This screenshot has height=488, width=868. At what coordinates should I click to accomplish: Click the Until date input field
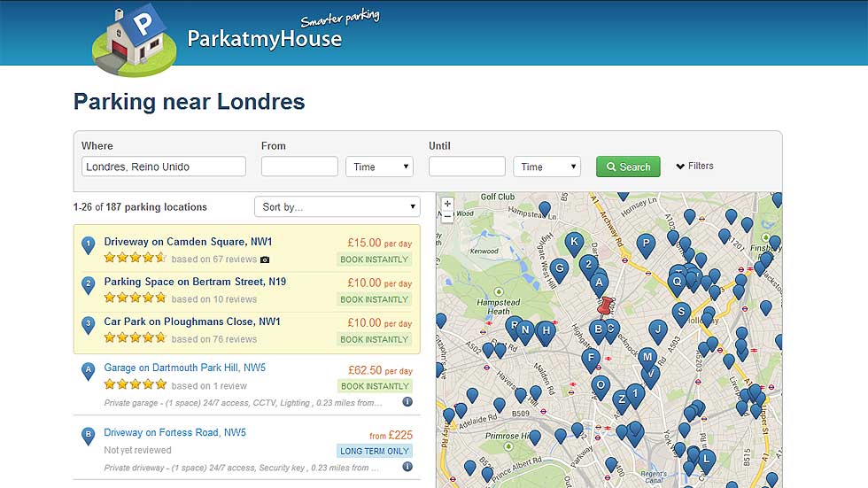467,167
